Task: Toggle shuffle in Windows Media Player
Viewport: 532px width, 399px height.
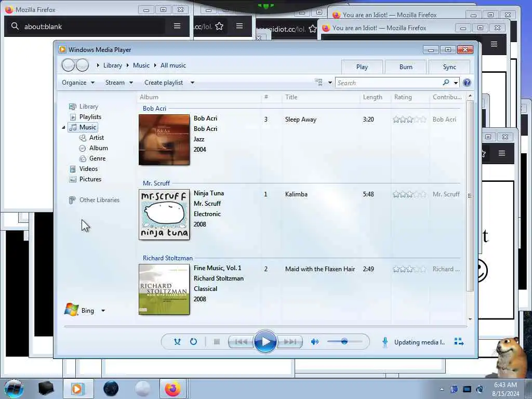Action: [177, 342]
